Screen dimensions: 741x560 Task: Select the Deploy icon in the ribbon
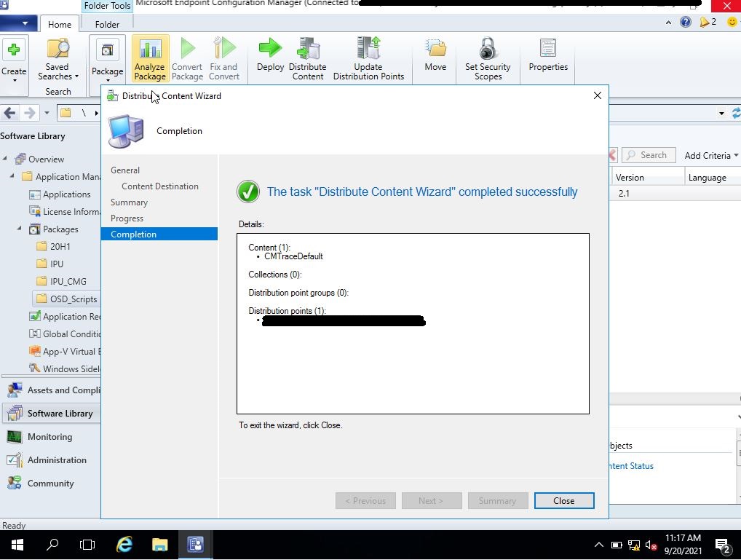pyautogui.click(x=269, y=57)
